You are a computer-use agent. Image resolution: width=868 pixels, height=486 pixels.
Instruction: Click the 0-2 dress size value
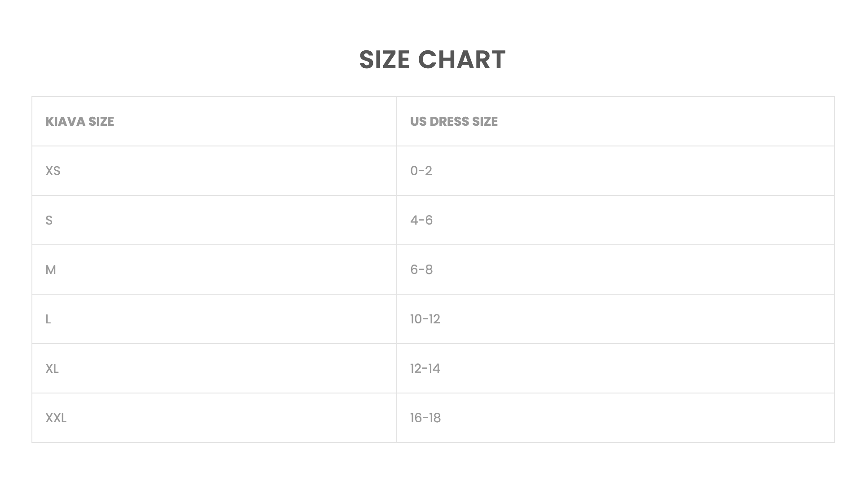[x=421, y=171]
